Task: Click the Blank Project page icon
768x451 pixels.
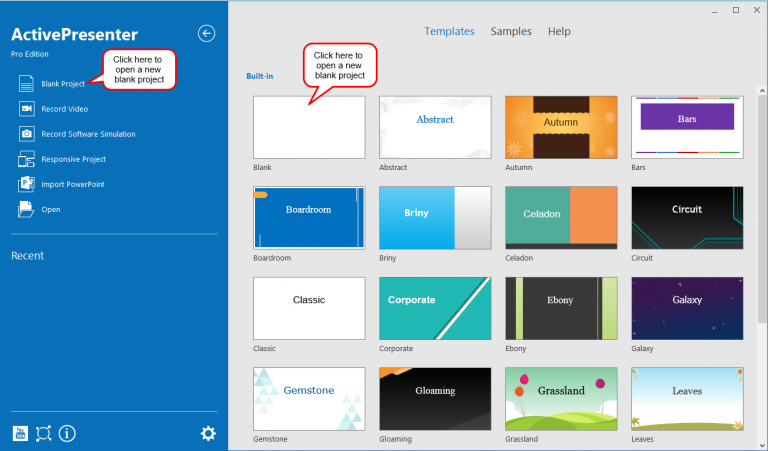Action: pyautogui.click(x=26, y=83)
